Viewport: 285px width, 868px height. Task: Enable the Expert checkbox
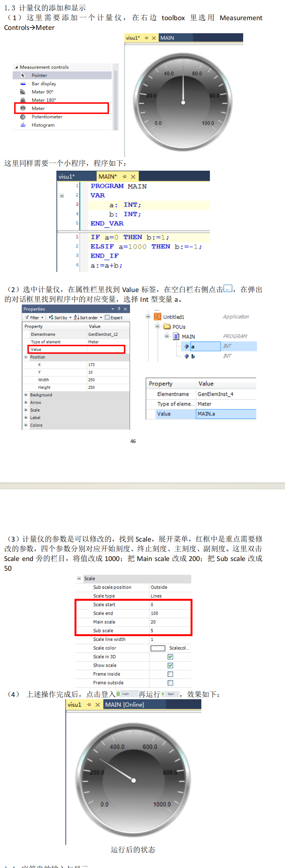[x=107, y=317]
